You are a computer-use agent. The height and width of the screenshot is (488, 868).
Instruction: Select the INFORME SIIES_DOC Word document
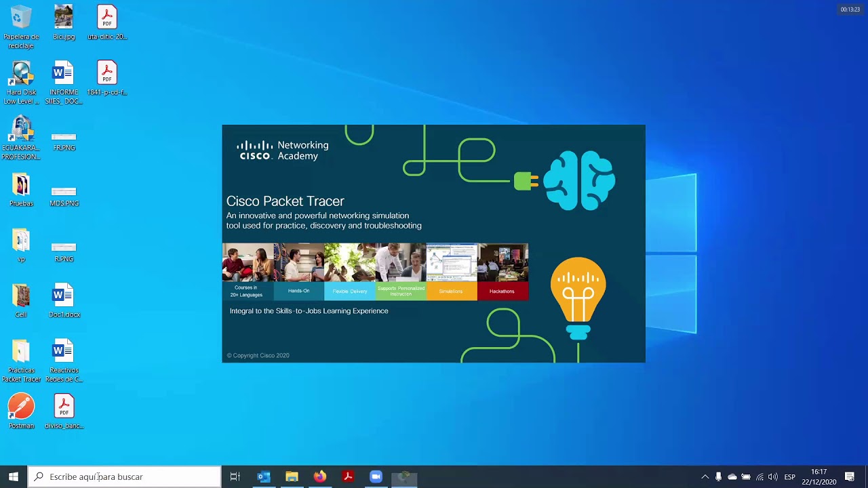[64, 83]
